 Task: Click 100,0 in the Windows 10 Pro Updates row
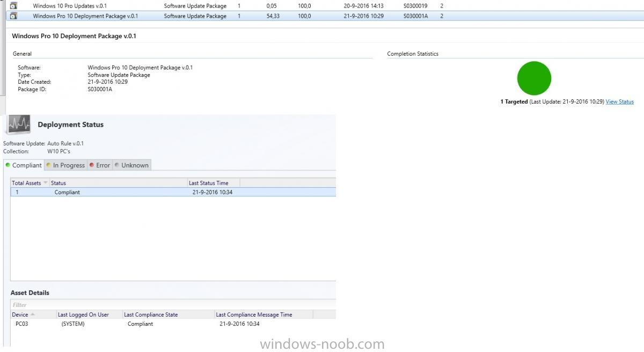304,6
